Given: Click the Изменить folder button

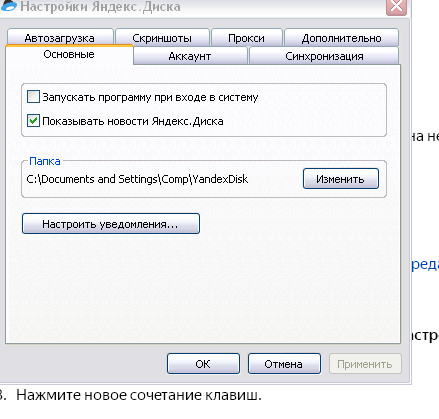Looking at the screenshot, I should tap(341, 179).
